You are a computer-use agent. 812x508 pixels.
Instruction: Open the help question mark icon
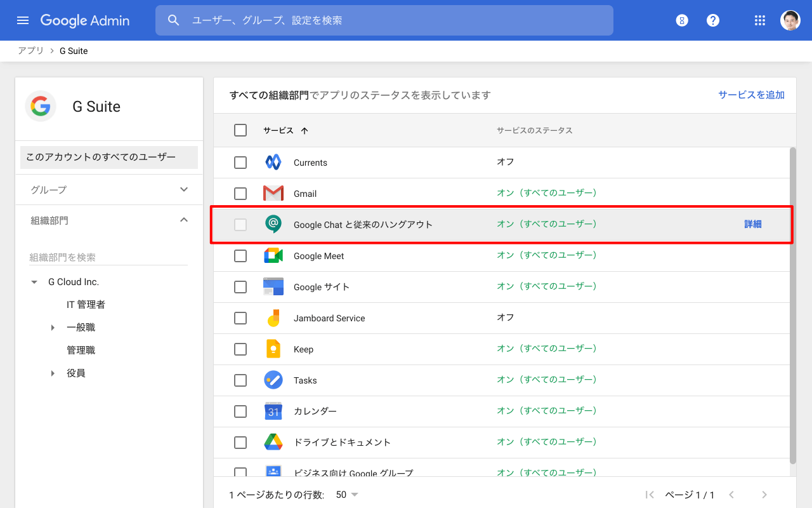tap(713, 20)
